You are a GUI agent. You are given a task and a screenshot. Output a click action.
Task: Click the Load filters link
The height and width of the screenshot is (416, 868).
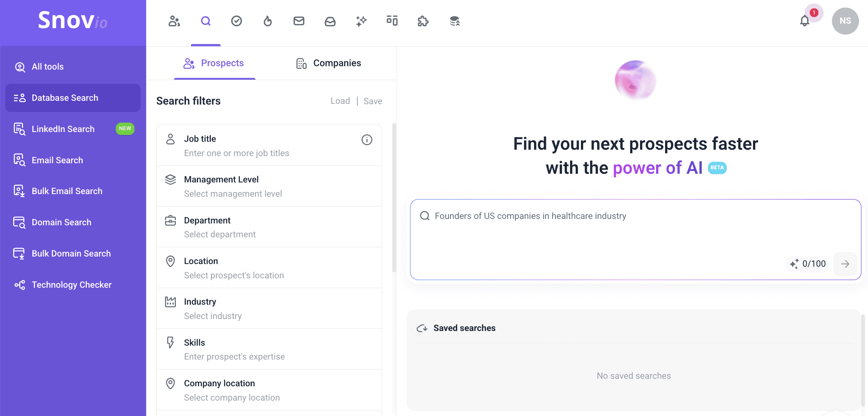tap(340, 101)
